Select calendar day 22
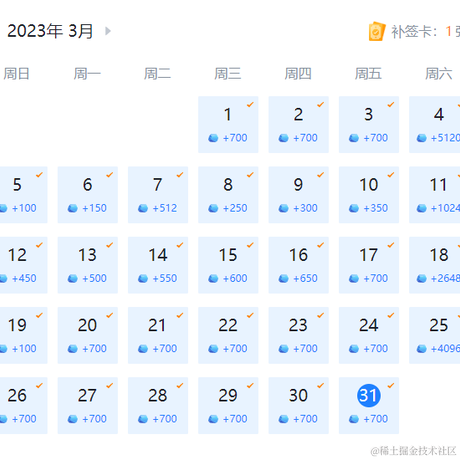The image size is (460, 460). pyautogui.click(x=228, y=336)
